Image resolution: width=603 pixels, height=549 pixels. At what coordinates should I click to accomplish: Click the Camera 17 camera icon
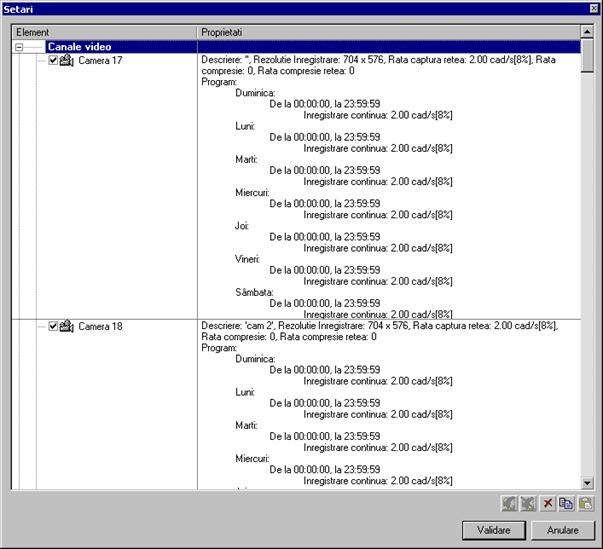[x=67, y=61]
